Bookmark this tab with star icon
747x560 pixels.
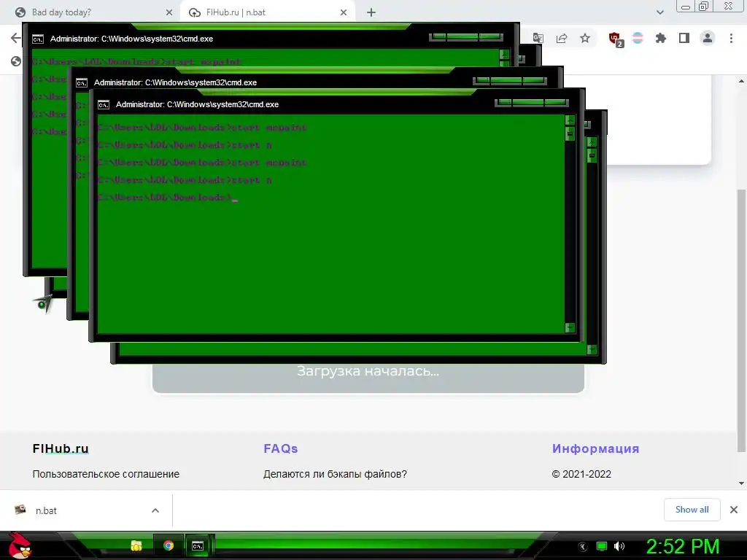585,38
